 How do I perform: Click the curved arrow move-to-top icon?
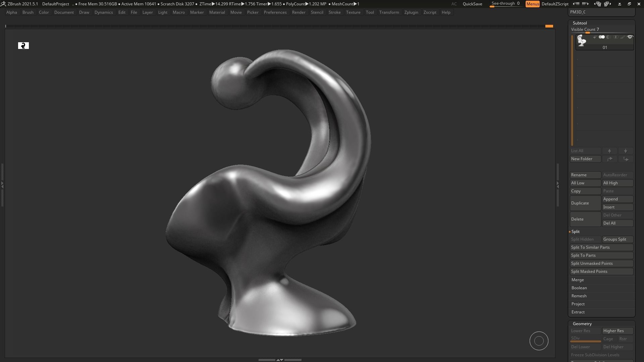coord(609,159)
